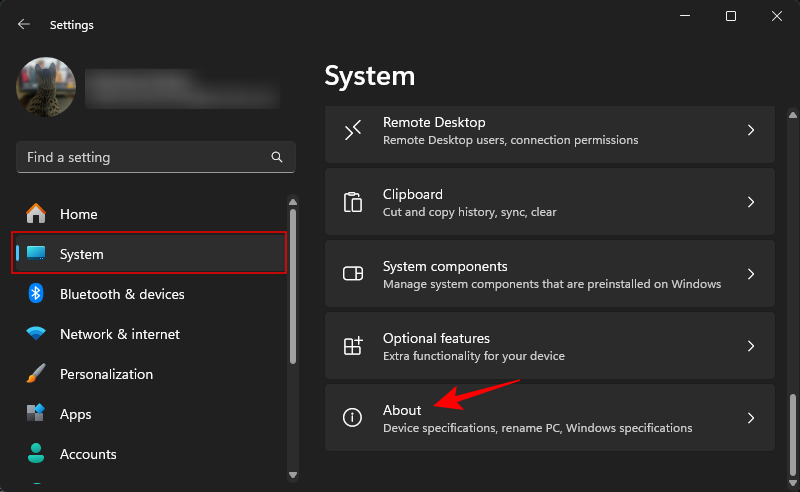The image size is (800, 492).
Task: Click the Bluetooth & devices icon
Action: coord(36,294)
